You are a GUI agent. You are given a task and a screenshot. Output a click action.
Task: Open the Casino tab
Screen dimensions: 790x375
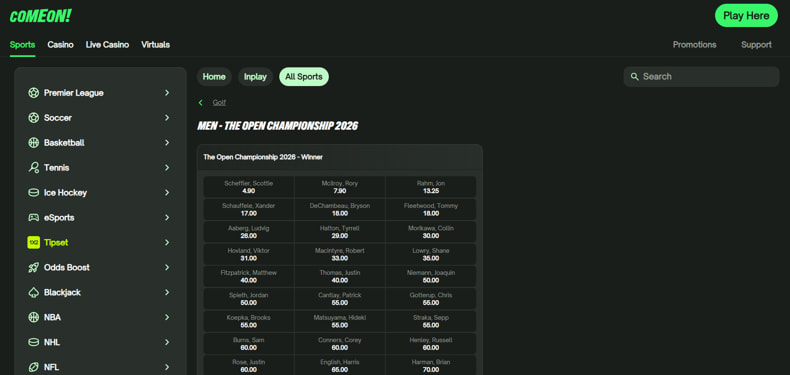pyautogui.click(x=60, y=45)
